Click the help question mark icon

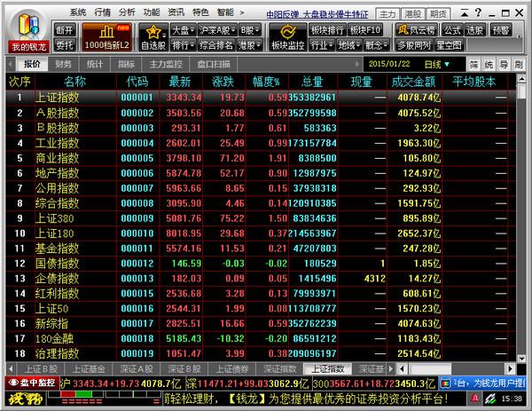478,13
